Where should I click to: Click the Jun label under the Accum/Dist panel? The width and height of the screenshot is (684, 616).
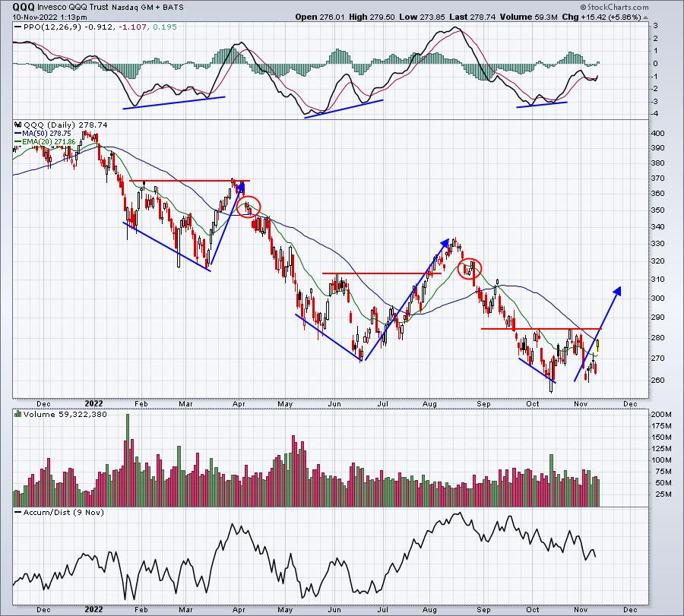(334, 610)
